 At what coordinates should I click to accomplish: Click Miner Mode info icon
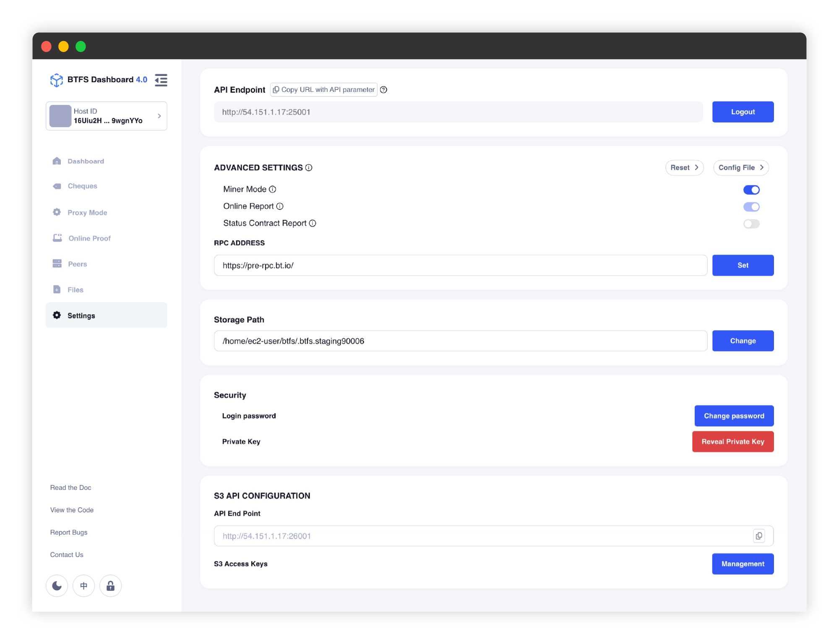click(273, 189)
